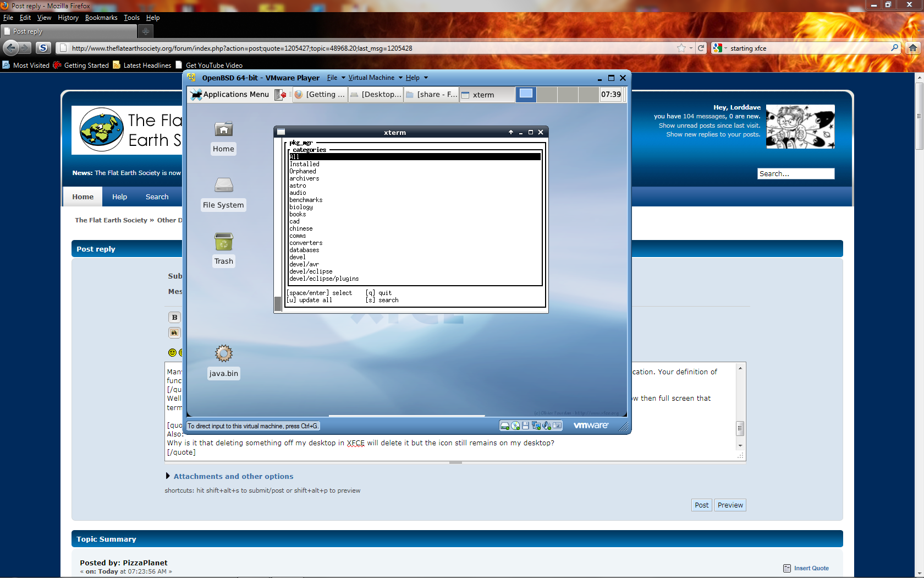Open the search engine selector dropdown
This screenshot has width=924, height=578.
[719, 48]
